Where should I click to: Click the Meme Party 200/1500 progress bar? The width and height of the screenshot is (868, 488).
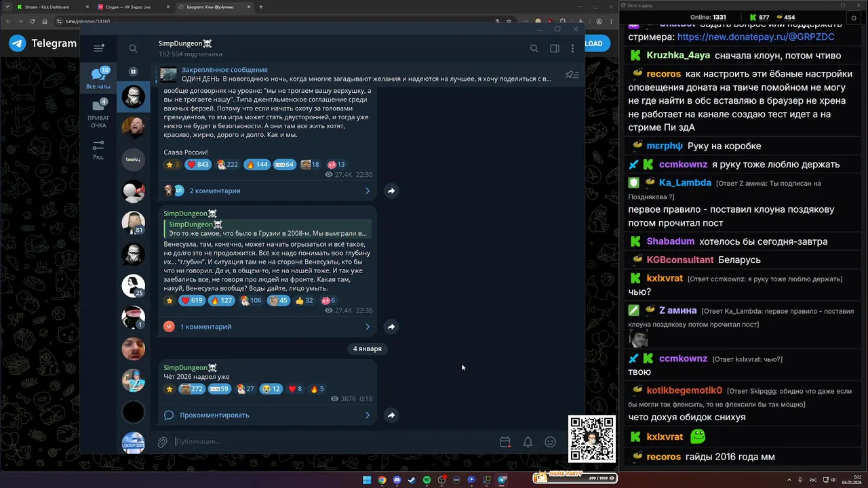point(575,478)
